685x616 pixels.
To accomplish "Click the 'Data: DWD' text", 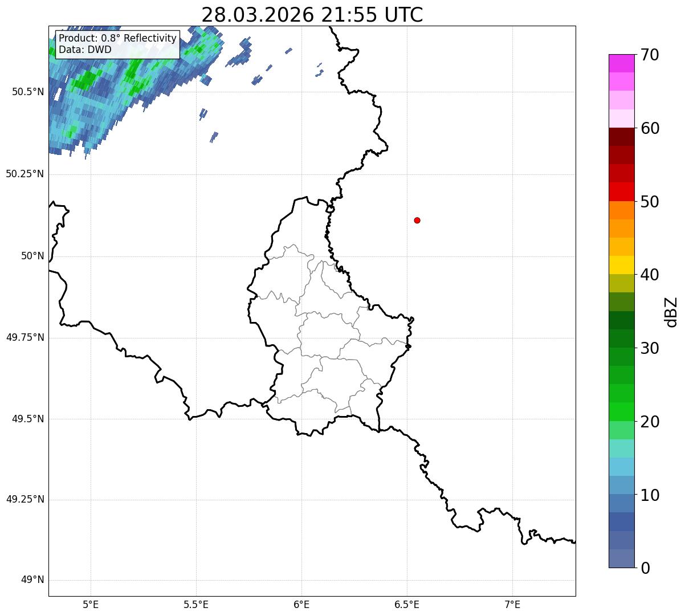I will (85, 50).
